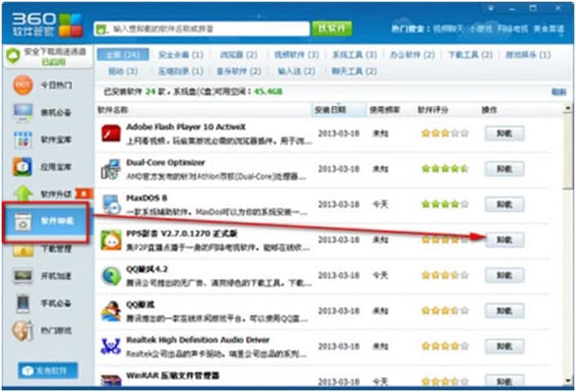
Task: Sort by the 使用频率 column header
Action: coord(385,110)
